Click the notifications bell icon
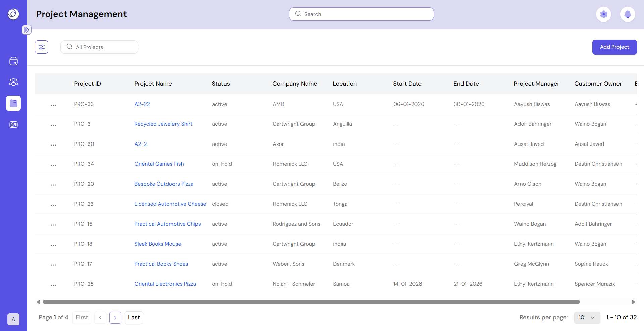Viewport: 644px width, 331px height. coord(628,14)
